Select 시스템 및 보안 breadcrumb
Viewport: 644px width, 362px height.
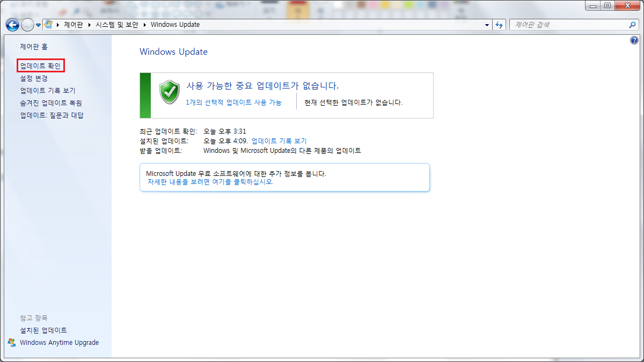116,25
